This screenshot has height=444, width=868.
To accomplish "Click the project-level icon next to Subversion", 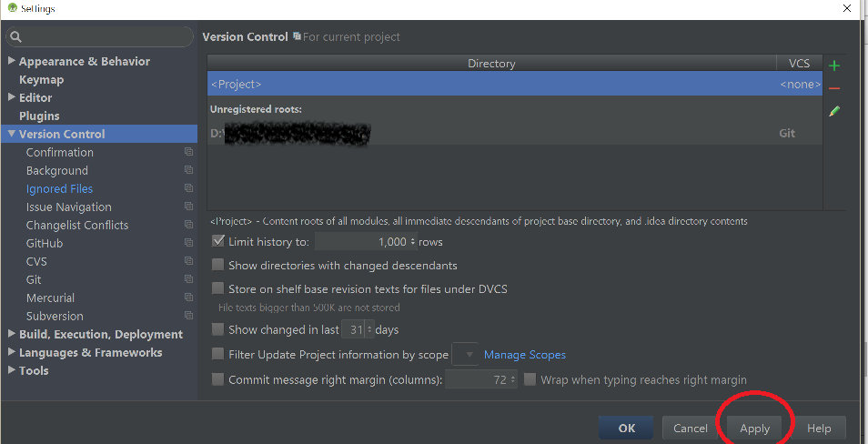I will [188, 316].
